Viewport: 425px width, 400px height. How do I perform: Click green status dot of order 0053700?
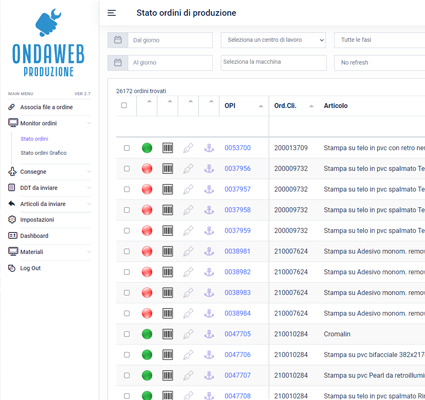(147, 148)
